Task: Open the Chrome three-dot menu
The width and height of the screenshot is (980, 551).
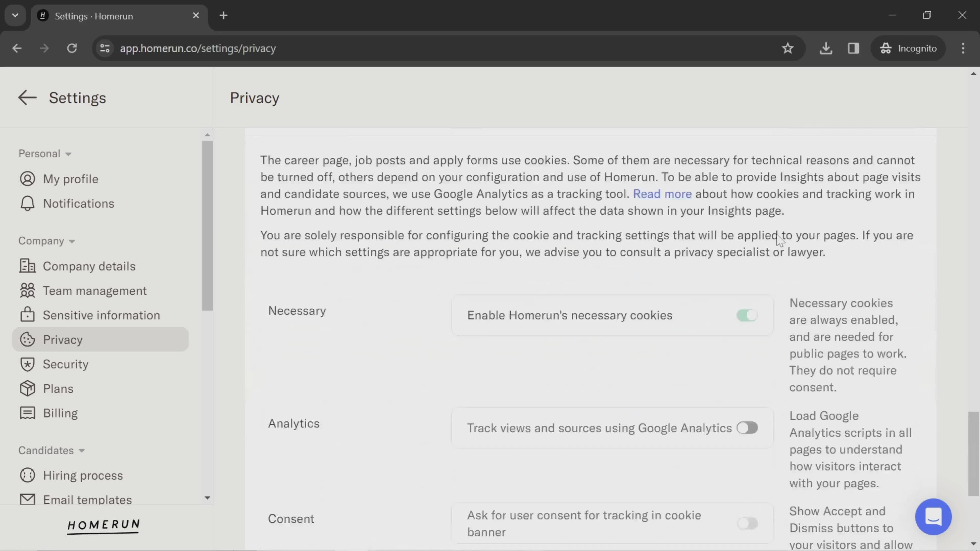Action: click(963, 48)
